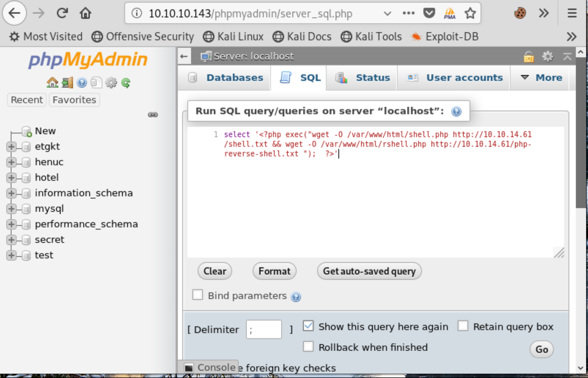The image size is (588, 378).
Task: Open Exploit-DB bookmark
Action: pyautogui.click(x=445, y=36)
